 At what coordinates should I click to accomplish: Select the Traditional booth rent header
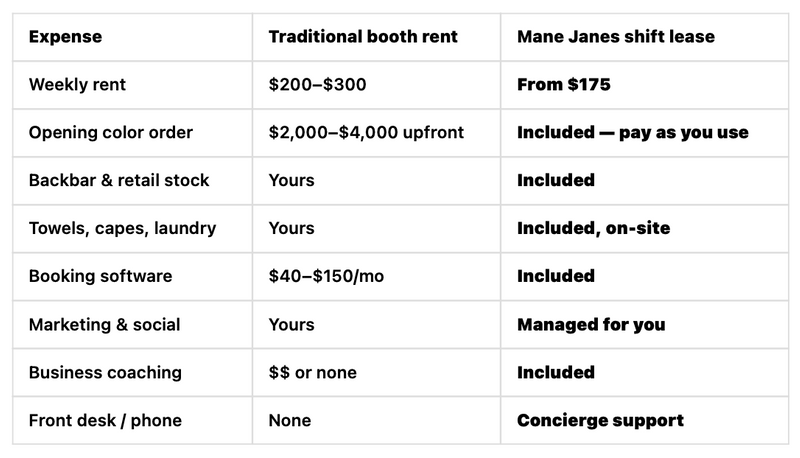pos(363,37)
